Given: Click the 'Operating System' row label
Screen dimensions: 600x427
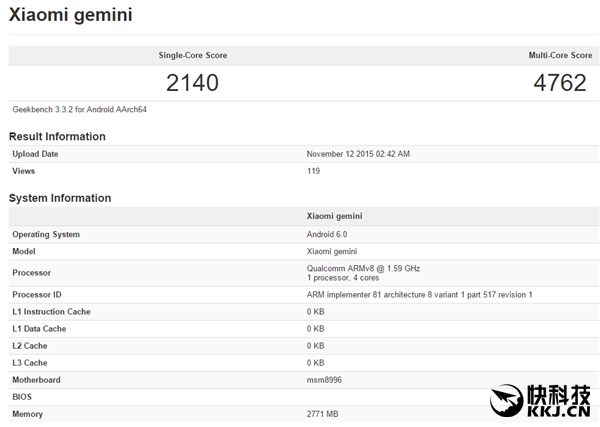Looking at the screenshot, I should click(46, 235).
